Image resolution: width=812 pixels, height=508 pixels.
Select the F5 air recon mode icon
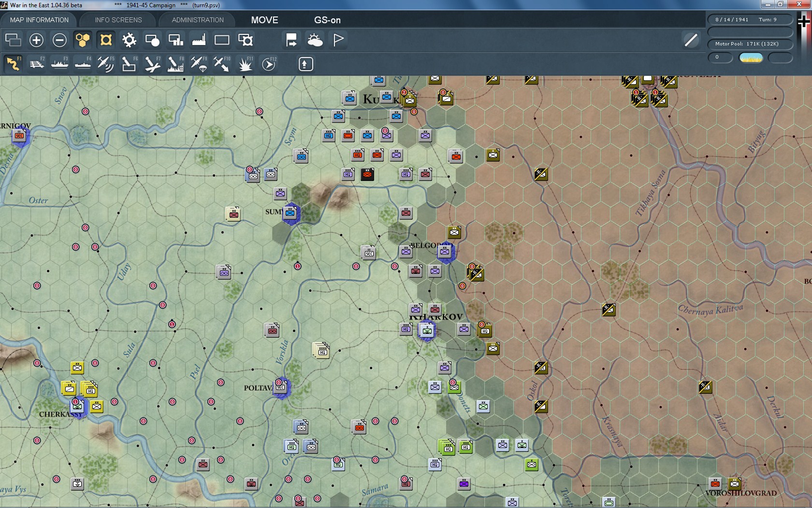point(106,64)
